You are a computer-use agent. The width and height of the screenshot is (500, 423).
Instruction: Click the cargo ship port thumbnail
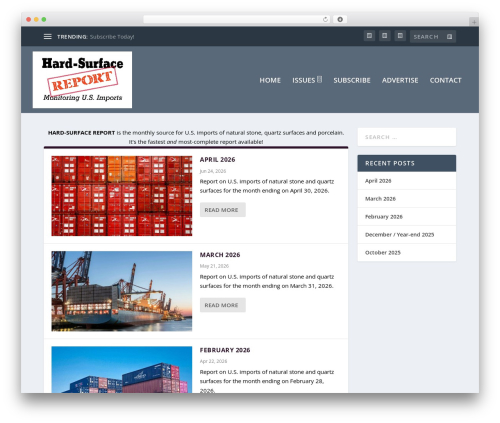tap(122, 291)
